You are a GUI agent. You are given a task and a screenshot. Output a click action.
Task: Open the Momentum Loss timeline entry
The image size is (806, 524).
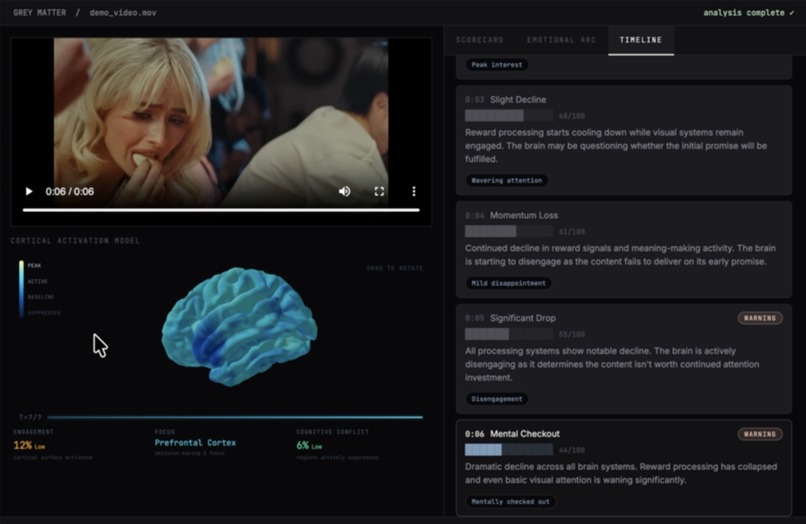[624, 249]
